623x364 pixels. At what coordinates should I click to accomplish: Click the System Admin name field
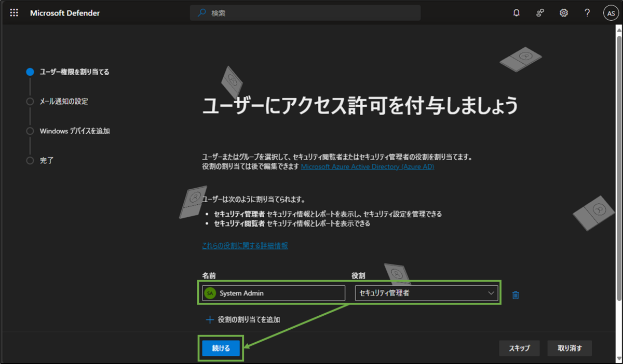(274, 293)
